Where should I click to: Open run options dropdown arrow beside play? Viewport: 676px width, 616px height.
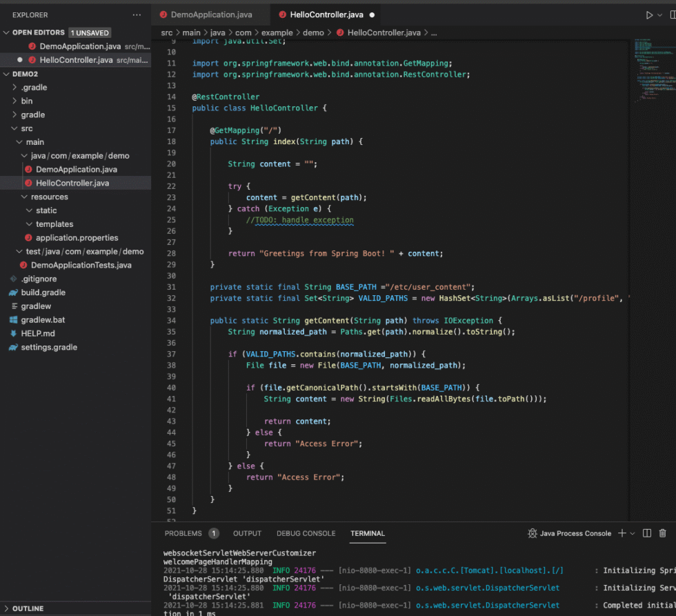[x=659, y=15]
